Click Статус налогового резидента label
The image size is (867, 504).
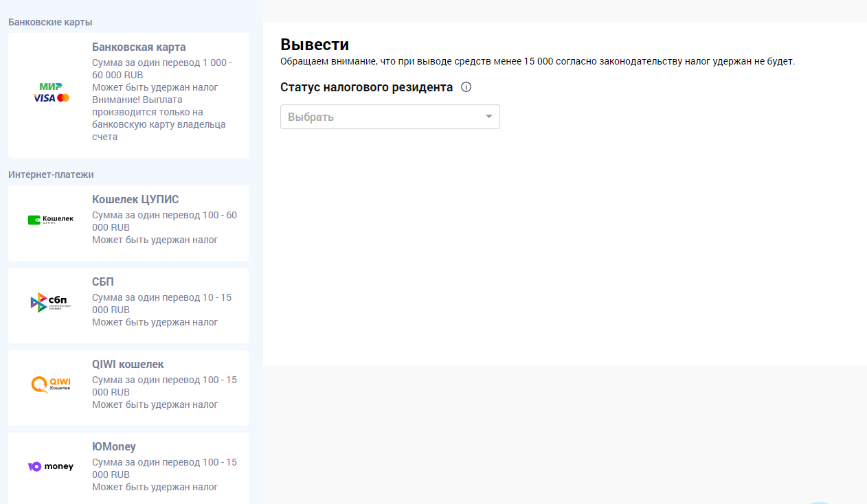pos(366,87)
